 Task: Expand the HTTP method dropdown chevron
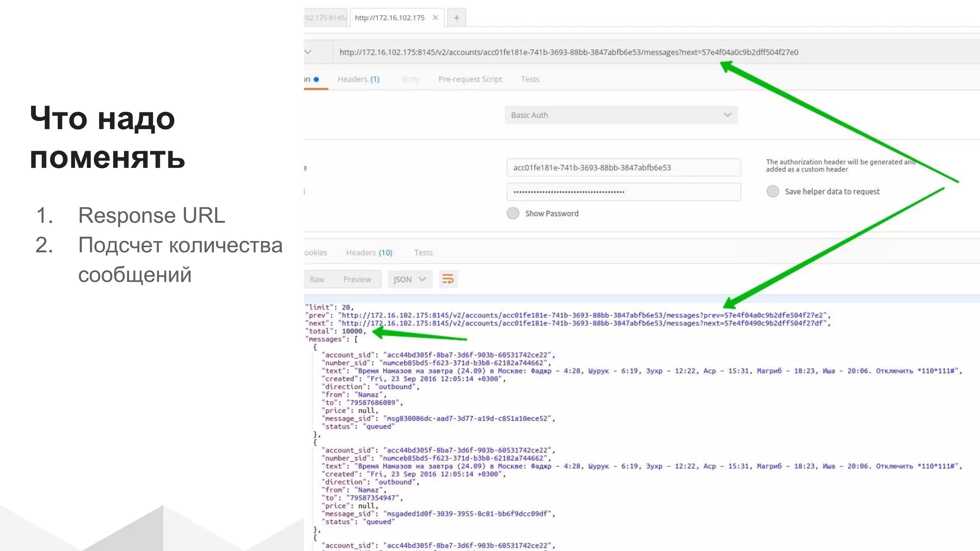[308, 52]
